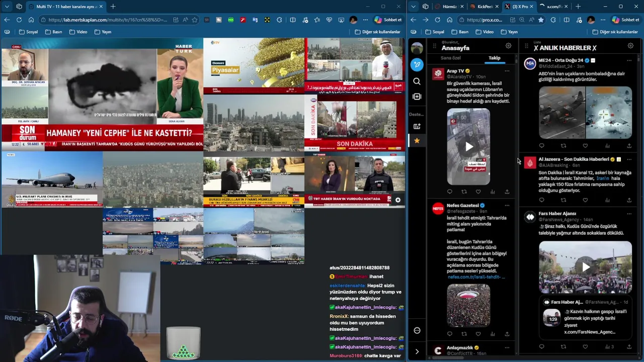Open the more menu on ME24 post
Image resolution: width=644 pixels, height=362 pixels.
coord(629,60)
